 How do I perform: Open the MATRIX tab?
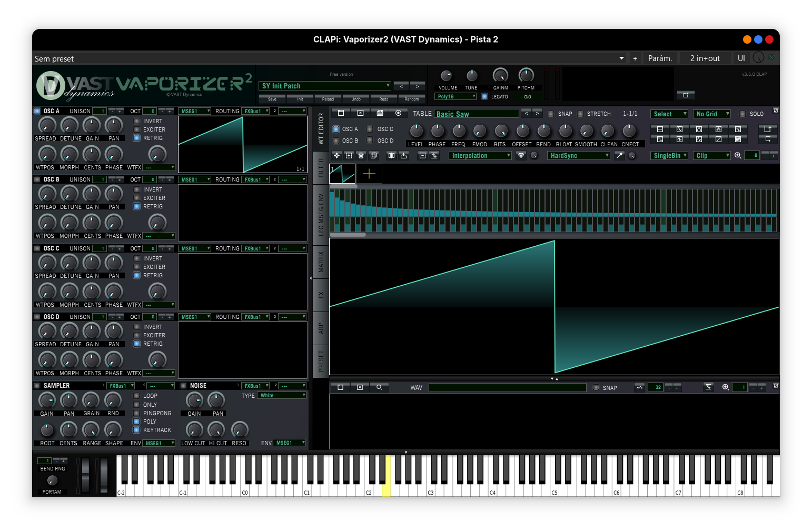321,262
